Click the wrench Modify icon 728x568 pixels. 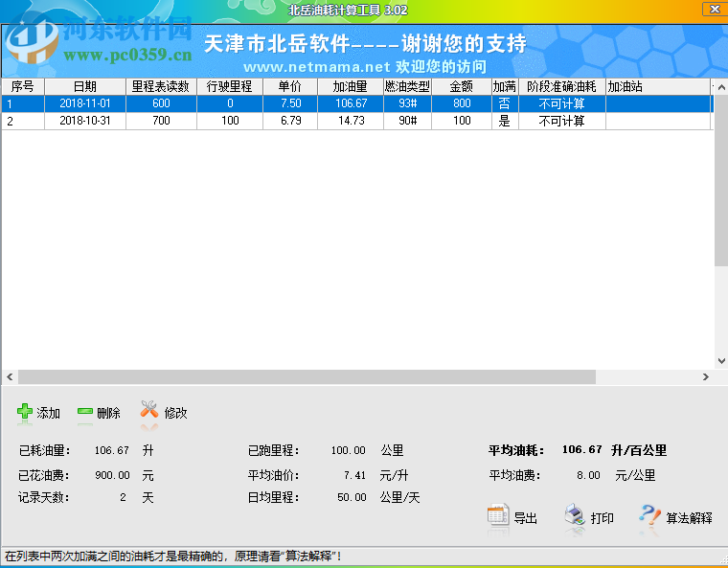tap(149, 409)
